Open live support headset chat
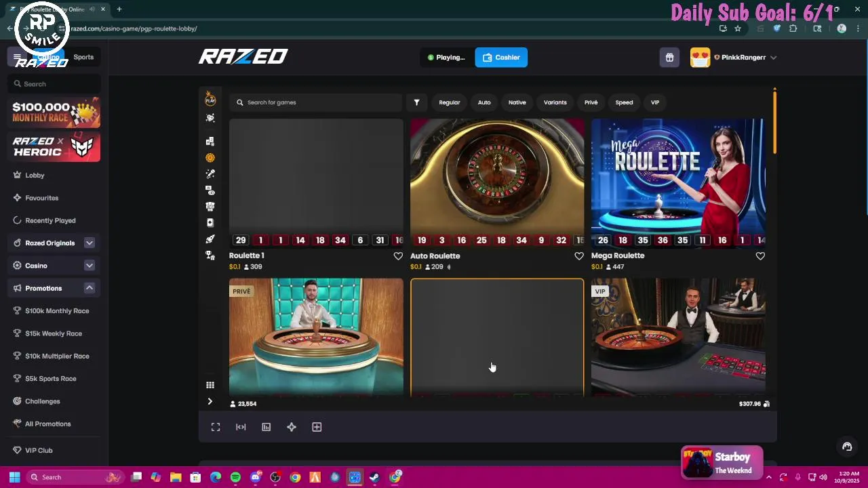The height and width of the screenshot is (488, 868). (x=847, y=447)
